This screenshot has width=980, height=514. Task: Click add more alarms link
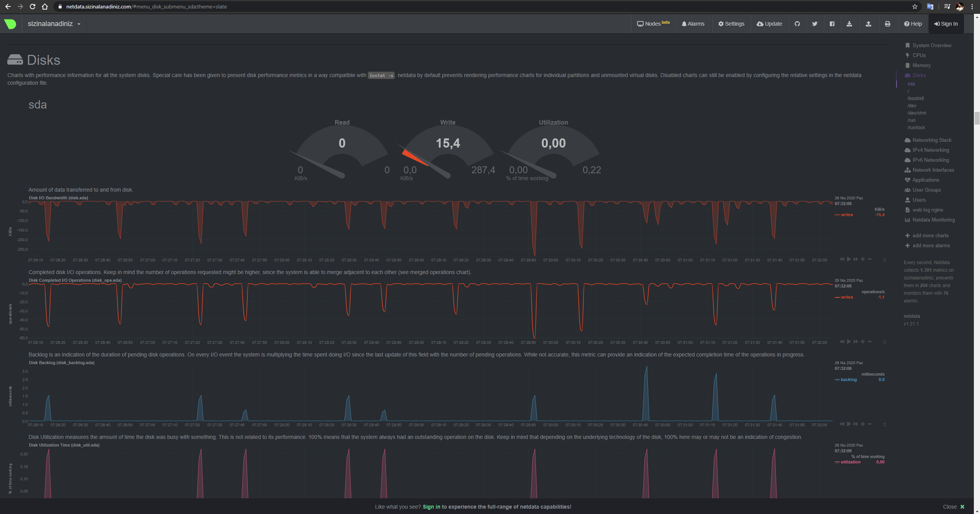pyautogui.click(x=931, y=245)
